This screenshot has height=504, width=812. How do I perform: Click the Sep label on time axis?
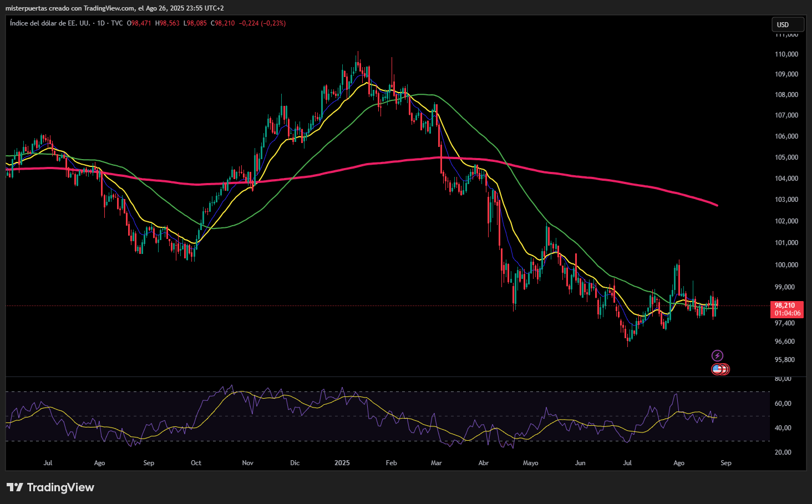[725, 463]
